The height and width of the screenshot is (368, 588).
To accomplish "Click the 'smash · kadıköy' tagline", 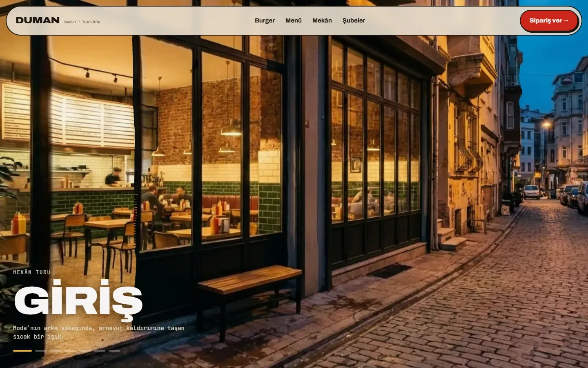I will (x=82, y=22).
